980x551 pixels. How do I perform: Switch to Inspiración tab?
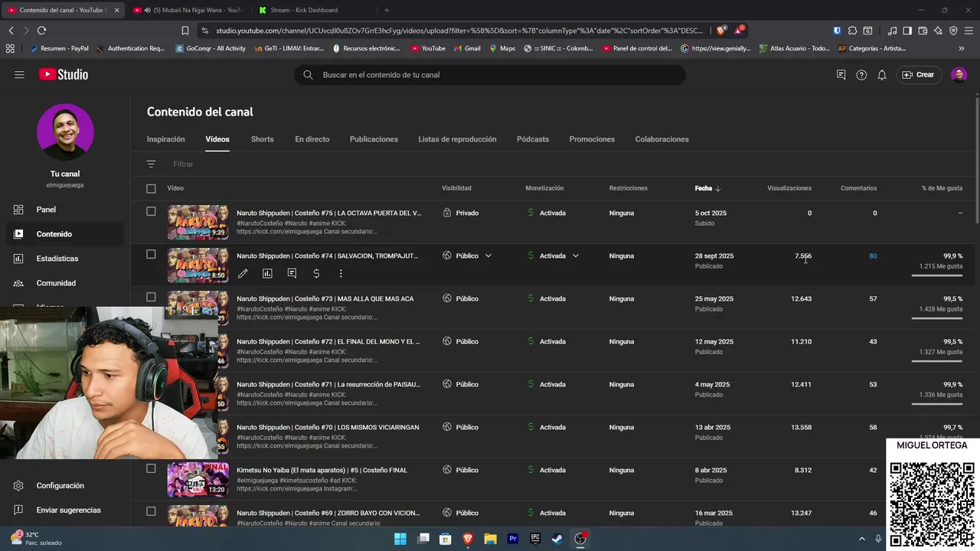pyautogui.click(x=166, y=139)
